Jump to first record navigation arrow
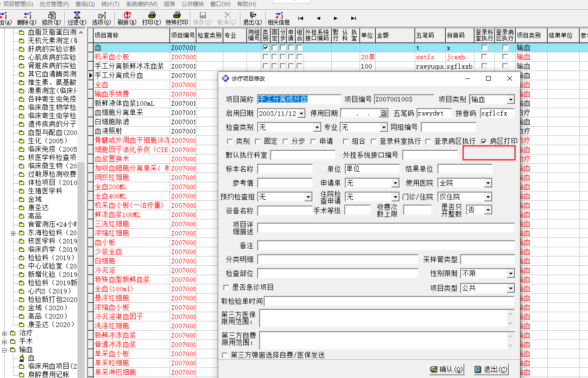This screenshot has height=378, width=588. coord(301,19)
